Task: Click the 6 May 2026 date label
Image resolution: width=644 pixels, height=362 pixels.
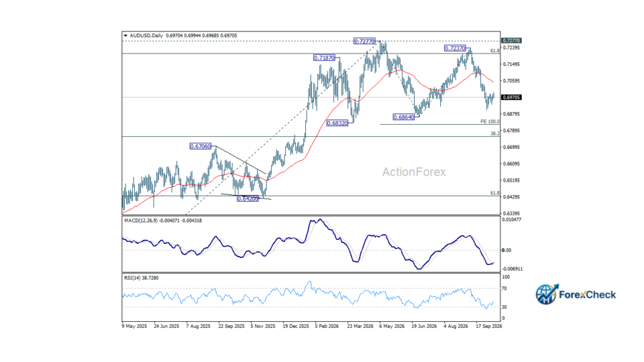Action: (x=392, y=326)
